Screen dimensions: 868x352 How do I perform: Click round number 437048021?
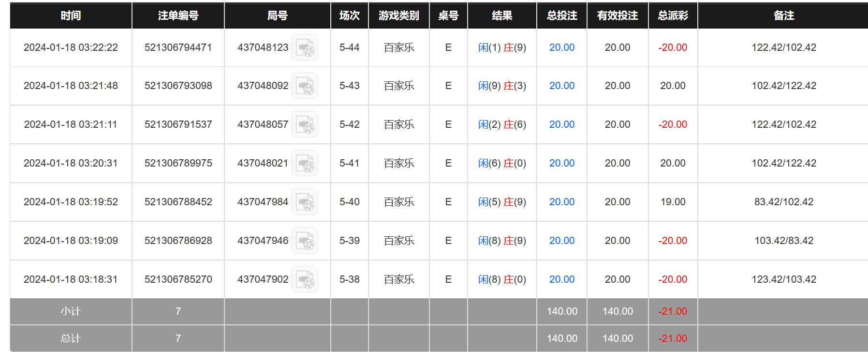tap(263, 163)
